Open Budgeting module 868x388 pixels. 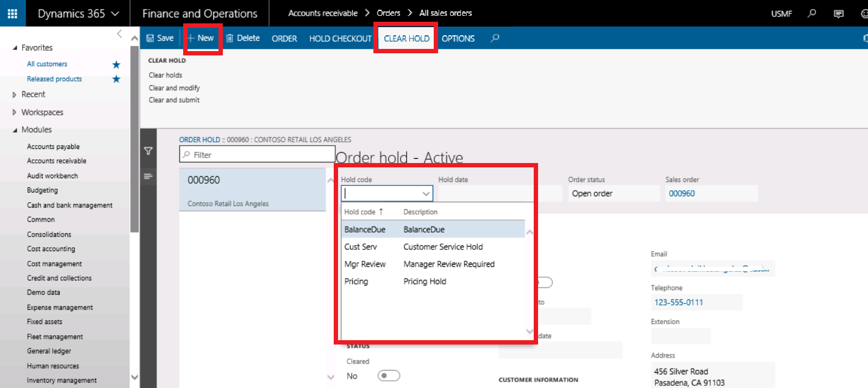42,190
